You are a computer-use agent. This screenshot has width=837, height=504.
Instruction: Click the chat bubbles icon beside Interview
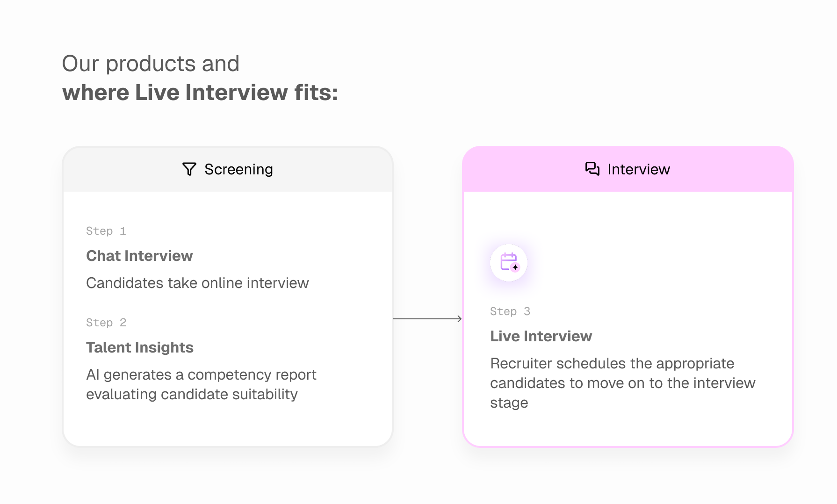coord(592,169)
